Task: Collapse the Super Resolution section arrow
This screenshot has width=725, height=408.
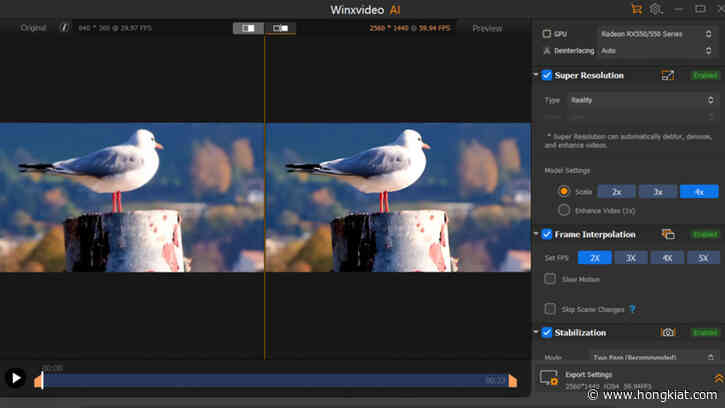Action: point(536,75)
